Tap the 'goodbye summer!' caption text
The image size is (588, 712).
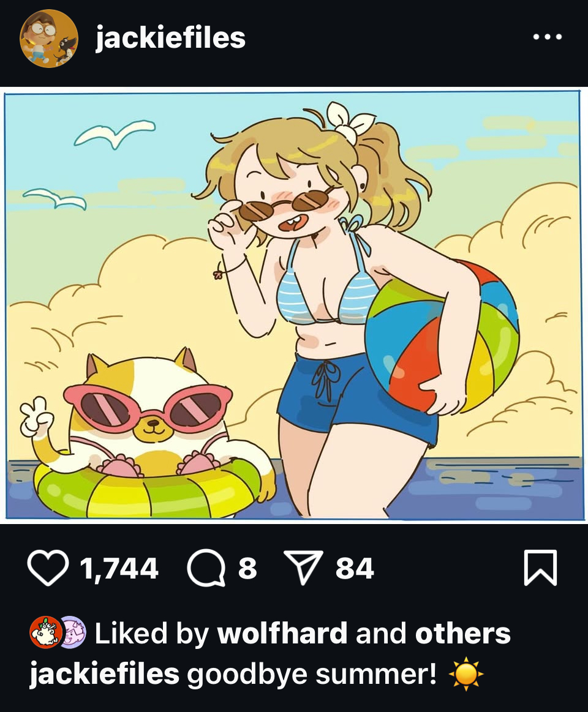[312, 675]
